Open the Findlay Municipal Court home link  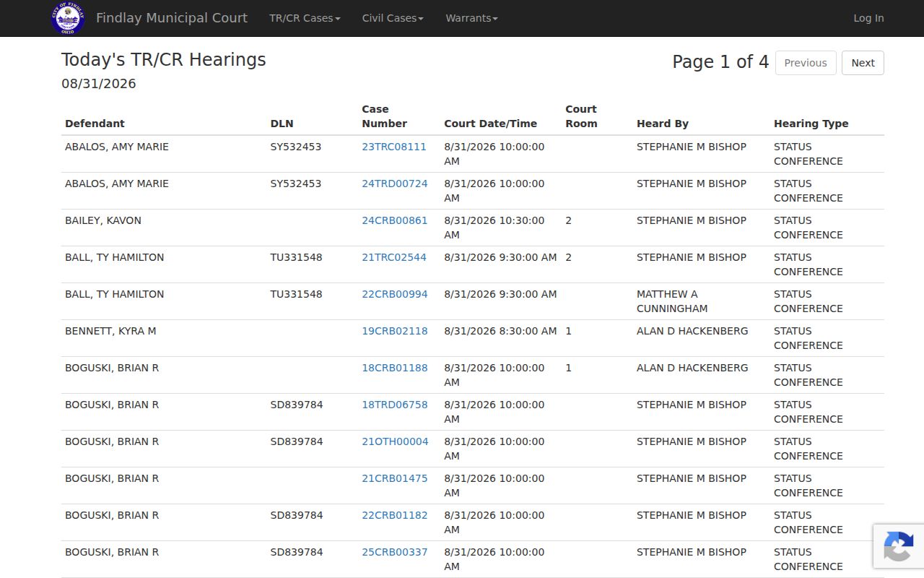point(172,18)
